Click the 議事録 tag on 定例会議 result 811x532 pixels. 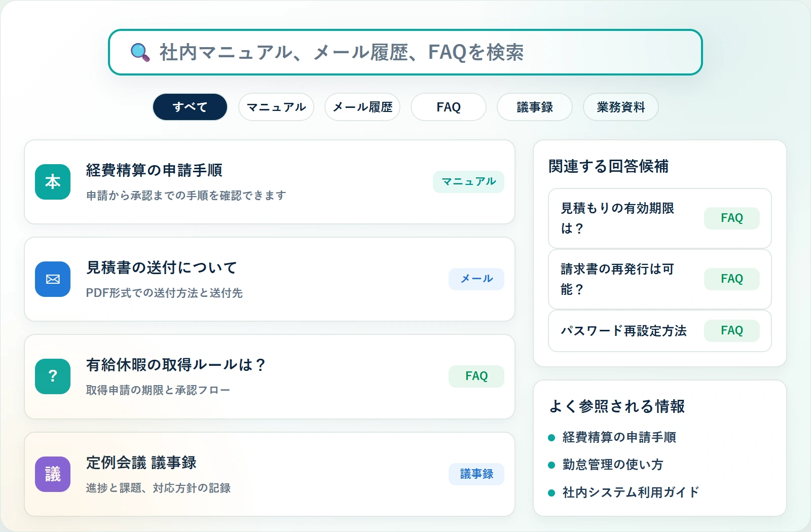476,474
